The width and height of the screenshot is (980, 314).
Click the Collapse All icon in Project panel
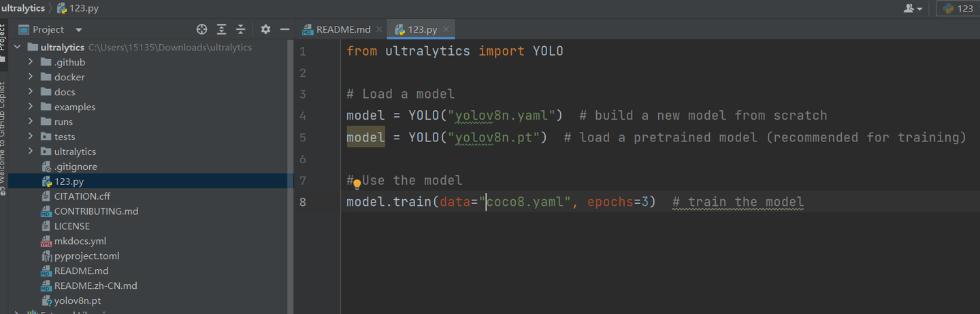pyautogui.click(x=240, y=29)
